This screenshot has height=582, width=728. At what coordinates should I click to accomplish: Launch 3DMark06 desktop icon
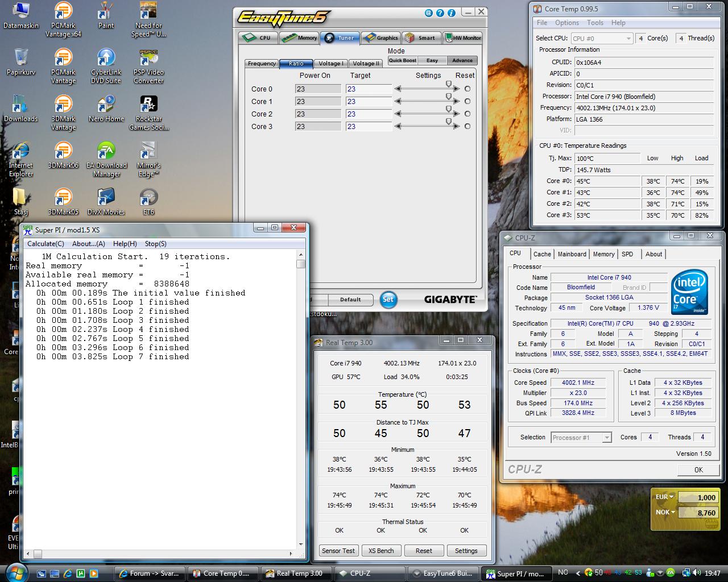coord(63,155)
